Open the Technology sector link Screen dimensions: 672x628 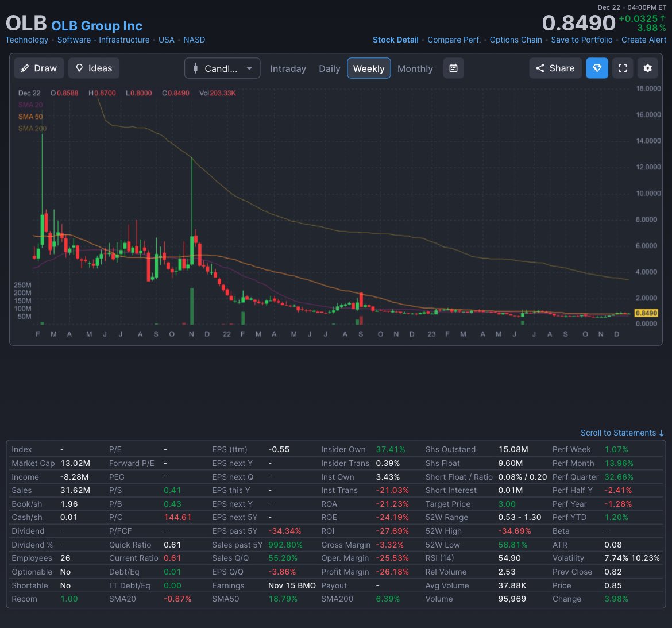click(26, 40)
